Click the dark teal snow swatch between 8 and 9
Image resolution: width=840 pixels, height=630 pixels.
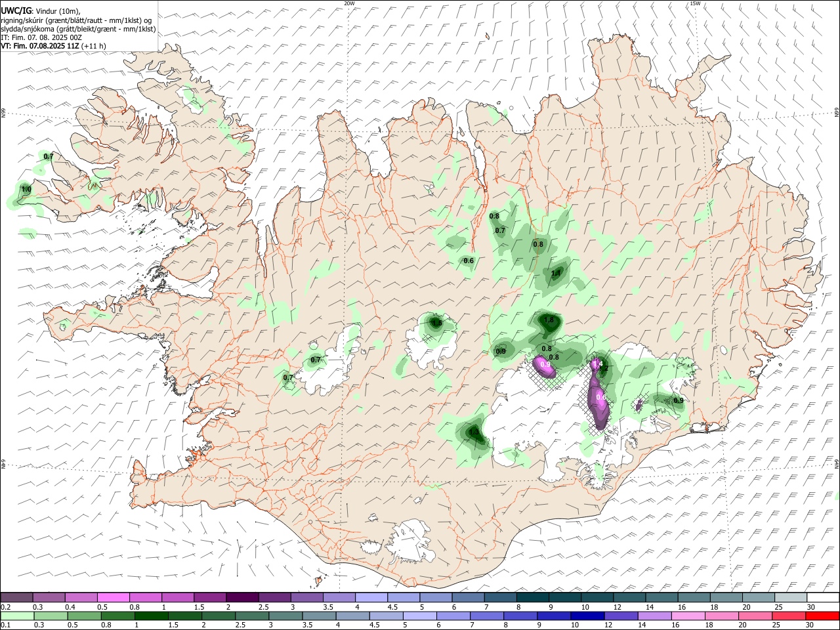pos(533,597)
